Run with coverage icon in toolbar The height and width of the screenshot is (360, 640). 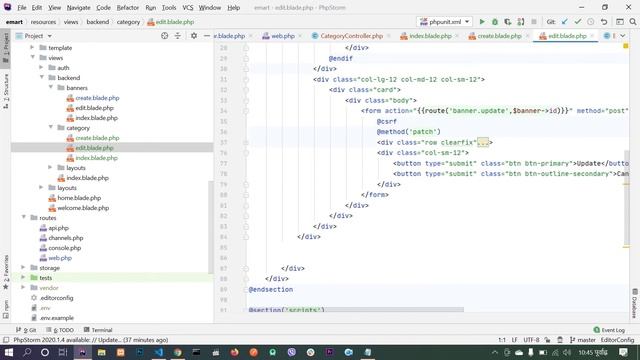click(x=507, y=22)
